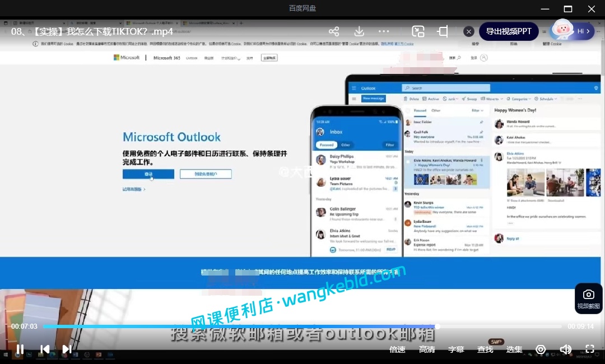The width and height of the screenshot is (605, 364).
Task: Click the video title 我怎么下载TIKTOK
Action: pos(92,31)
